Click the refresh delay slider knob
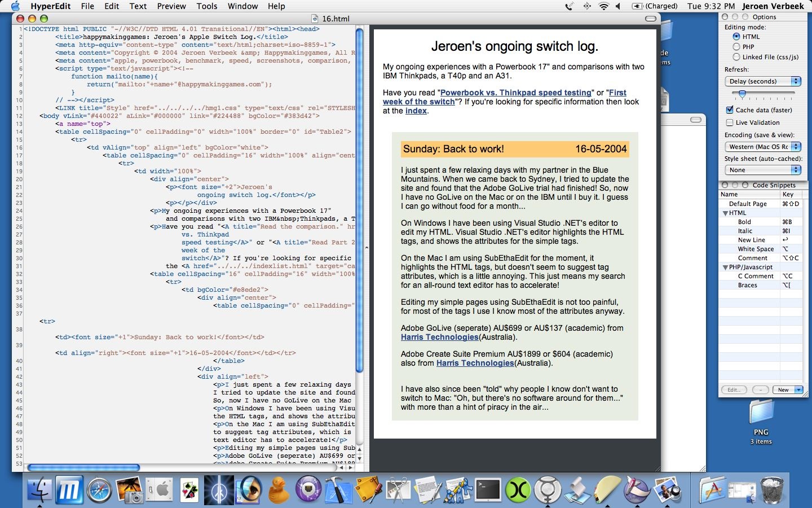The height and width of the screenshot is (508, 812). pyautogui.click(x=742, y=94)
